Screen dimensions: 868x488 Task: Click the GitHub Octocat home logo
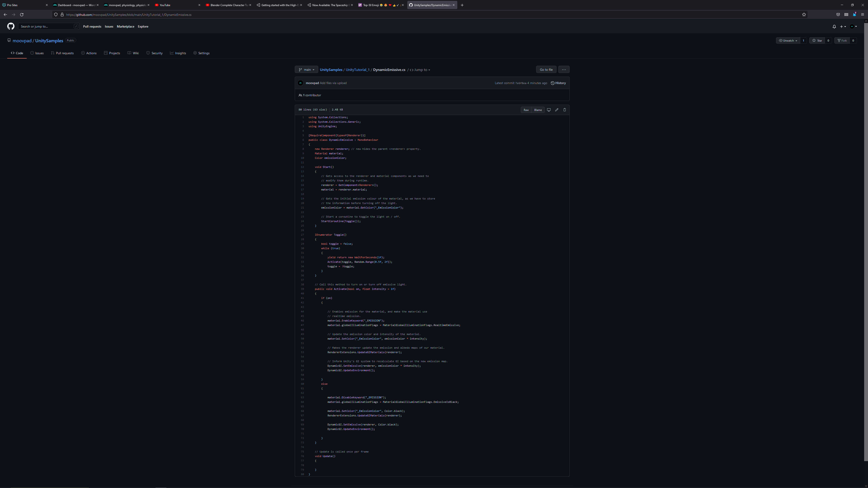click(x=11, y=26)
